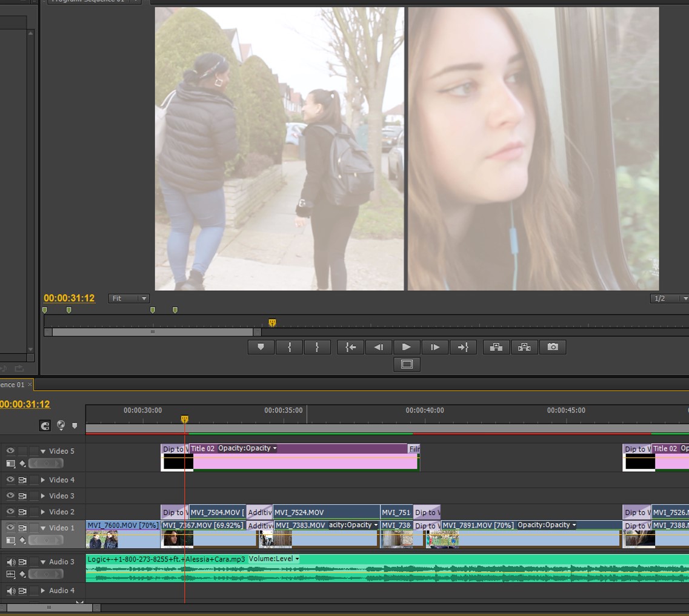Image resolution: width=689 pixels, height=616 pixels.
Task: Toggle sync lock on Video 3
Action: (22, 495)
